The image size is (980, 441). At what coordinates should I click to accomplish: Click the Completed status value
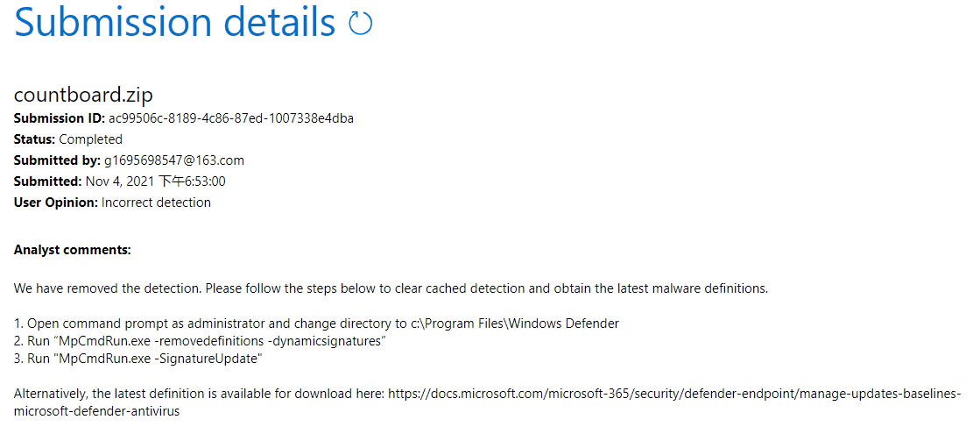pyautogui.click(x=91, y=139)
